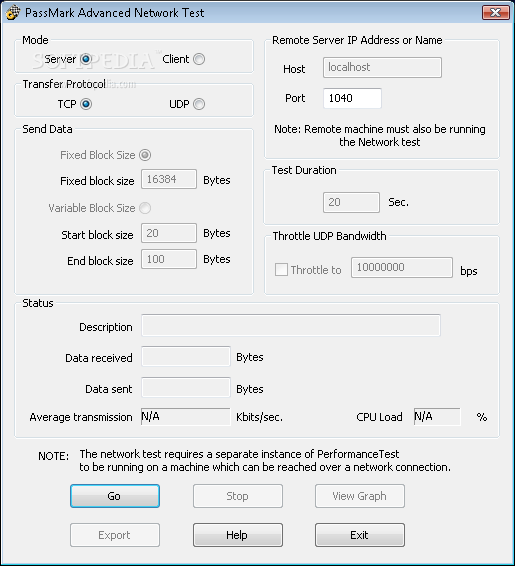
Task: Click the Description status field
Action: [291, 325]
